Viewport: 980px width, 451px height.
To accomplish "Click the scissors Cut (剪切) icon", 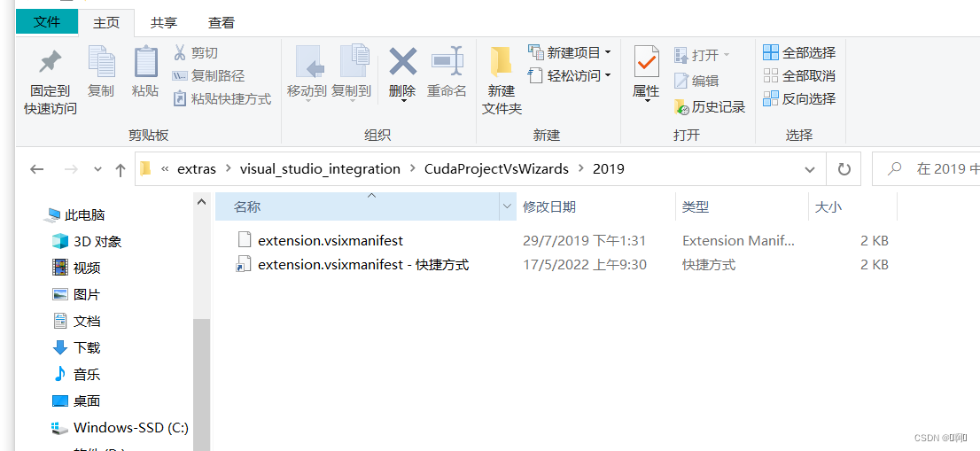I will pyautogui.click(x=180, y=52).
